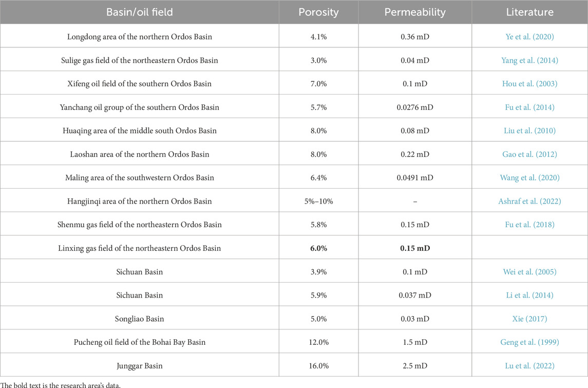Click the Permeability column header

coord(415,12)
